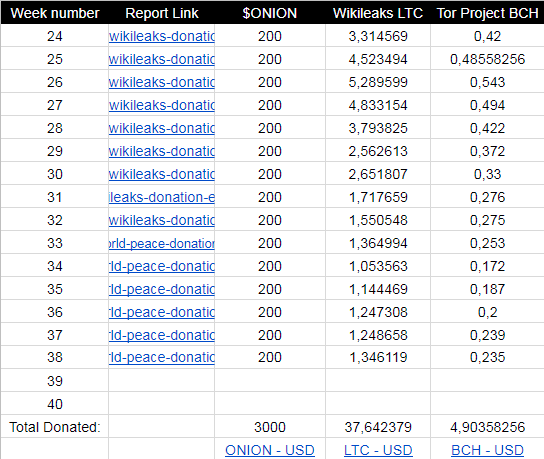Select the Tor Project BCH header
The image size is (544, 459).
[x=487, y=13]
